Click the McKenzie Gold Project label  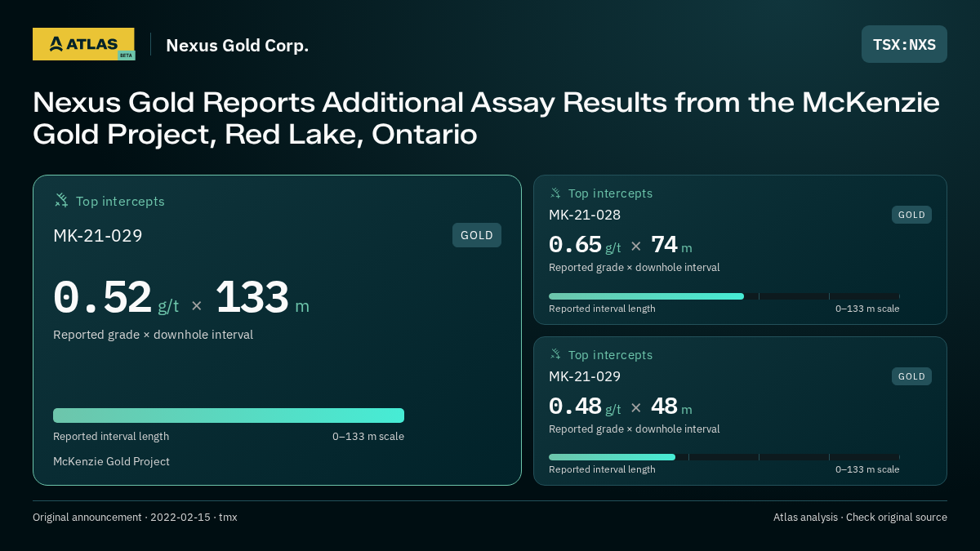[111, 461]
